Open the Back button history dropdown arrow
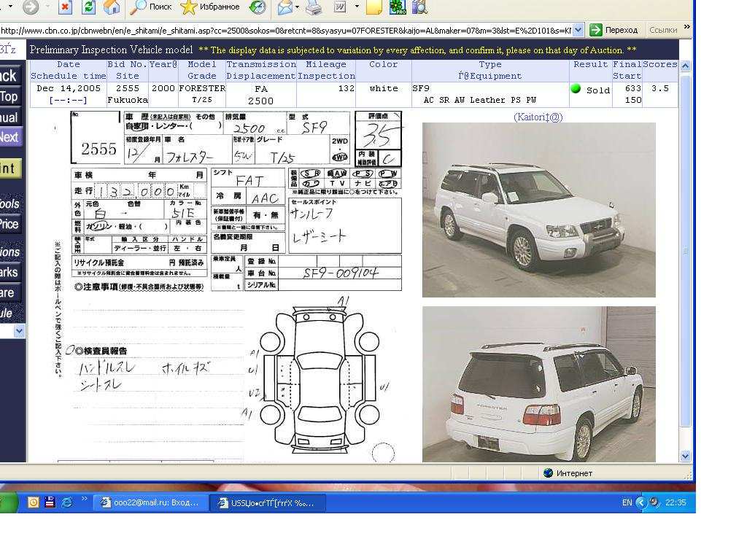Image resolution: width=747 pixels, height=560 pixels. pyautogui.click(x=10, y=7)
